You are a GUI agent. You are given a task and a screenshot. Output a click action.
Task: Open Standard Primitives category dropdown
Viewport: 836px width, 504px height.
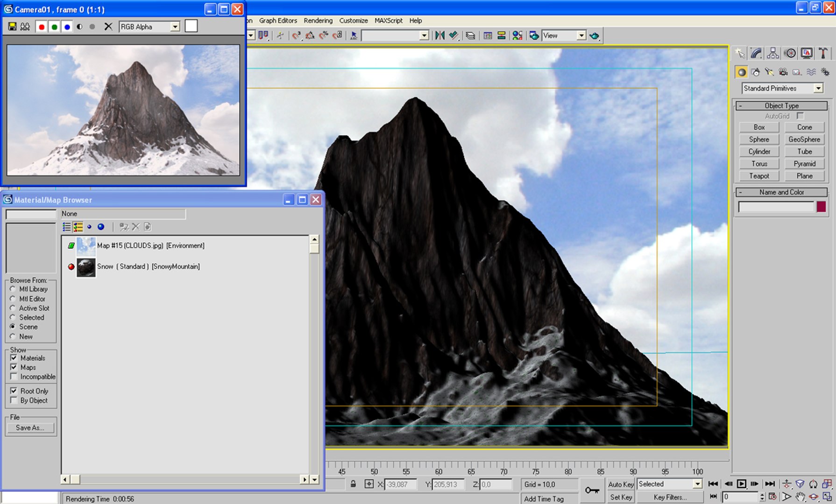pos(818,88)
